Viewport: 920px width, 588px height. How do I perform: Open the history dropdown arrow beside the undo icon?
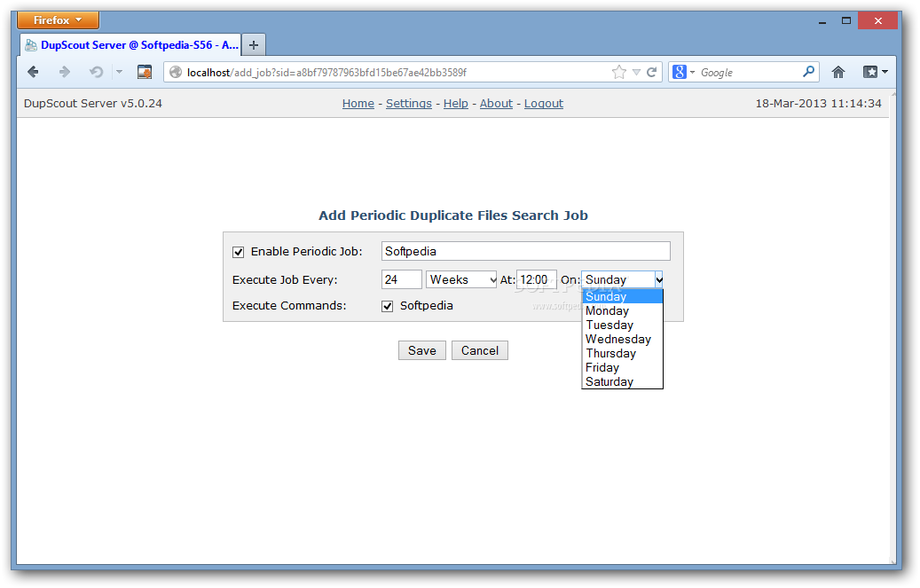point(119,72)
